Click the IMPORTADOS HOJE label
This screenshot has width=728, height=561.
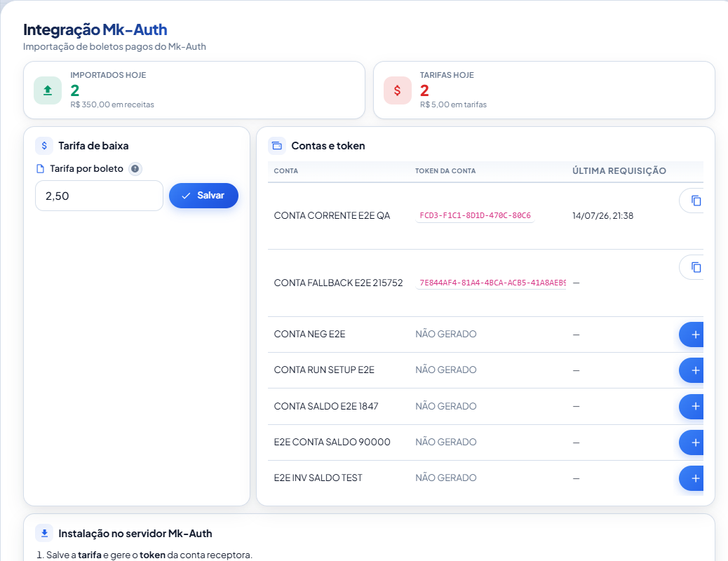(x=108, y=75)
